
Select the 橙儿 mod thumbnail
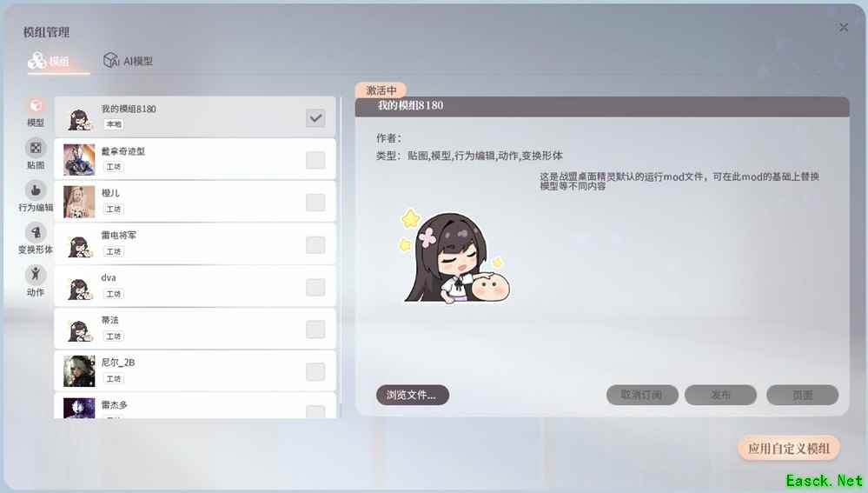coord(79,203)
